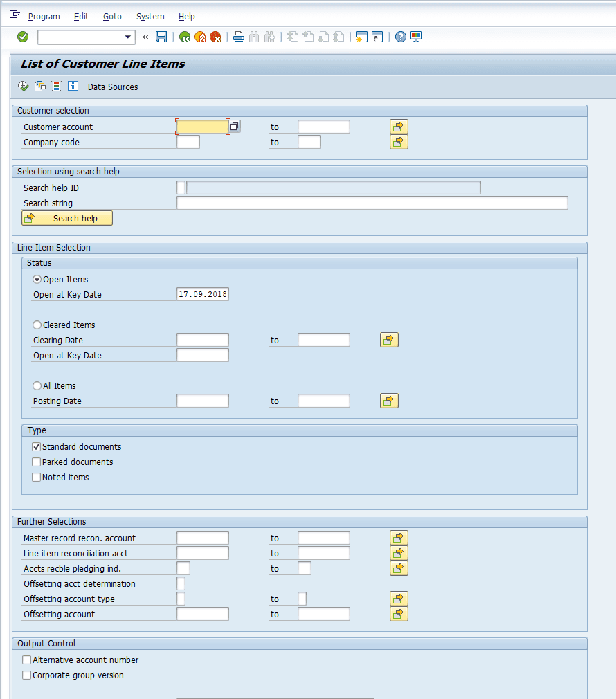Open the blue Help question mark icon
616x699 pixels.
tap(401, 37)
